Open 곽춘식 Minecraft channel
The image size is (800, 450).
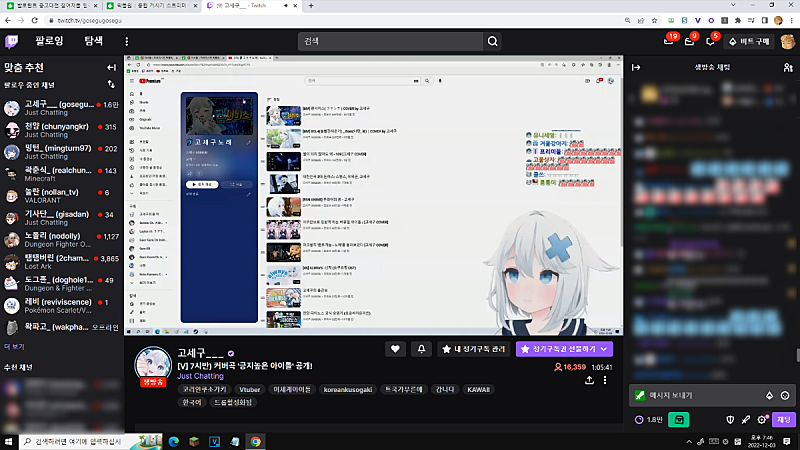(61, 174)
